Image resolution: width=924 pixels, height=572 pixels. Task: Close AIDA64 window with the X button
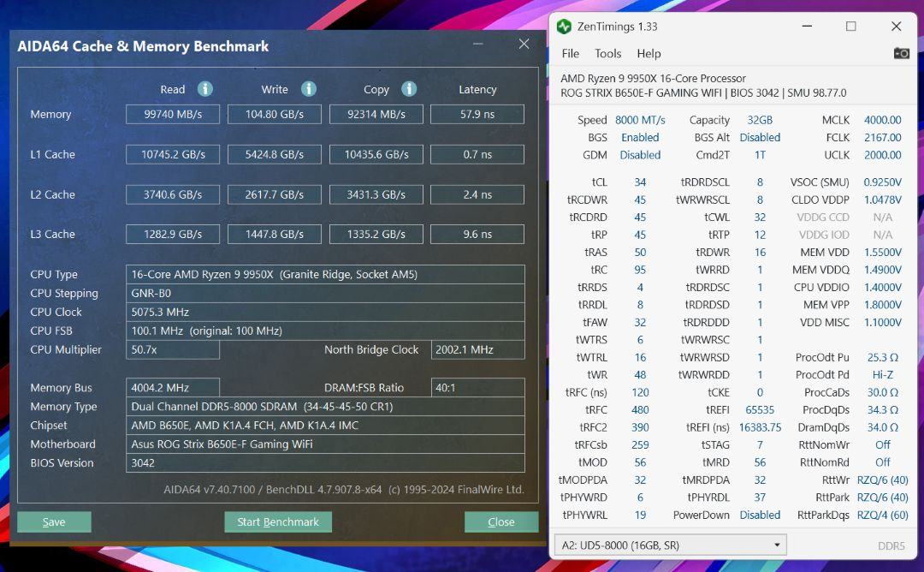[524, 44]
